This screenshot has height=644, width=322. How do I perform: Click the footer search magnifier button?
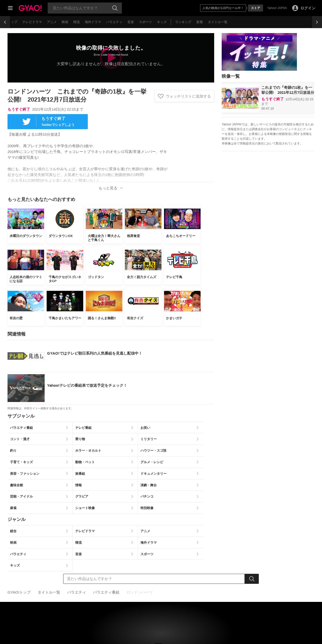252,579
